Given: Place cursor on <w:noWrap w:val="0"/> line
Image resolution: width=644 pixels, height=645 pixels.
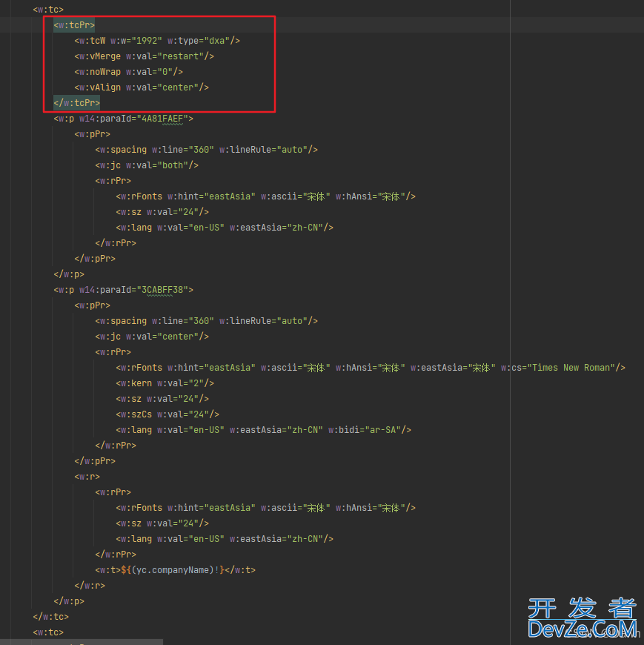Looking at the screenshot, I should (x=128, y=72).
